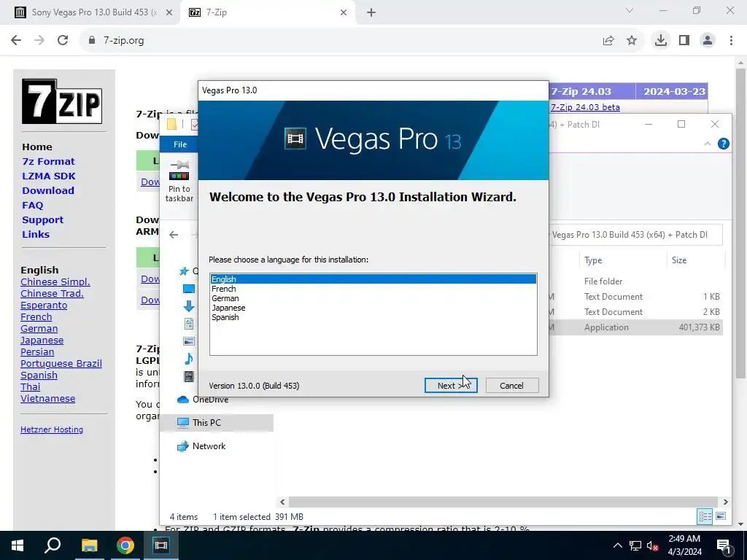747x560 pixels.
Task: Open Links sidebar link
Action: pyautogui.click(x=36, y=234)
